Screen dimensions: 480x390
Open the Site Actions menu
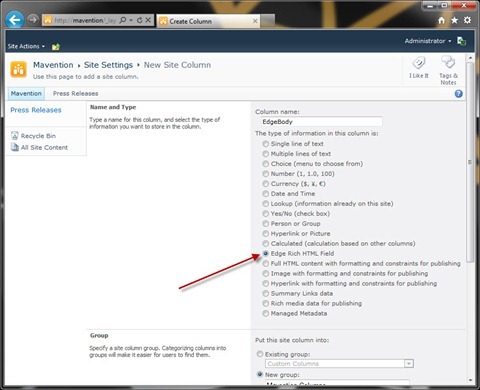coord(26,46)
